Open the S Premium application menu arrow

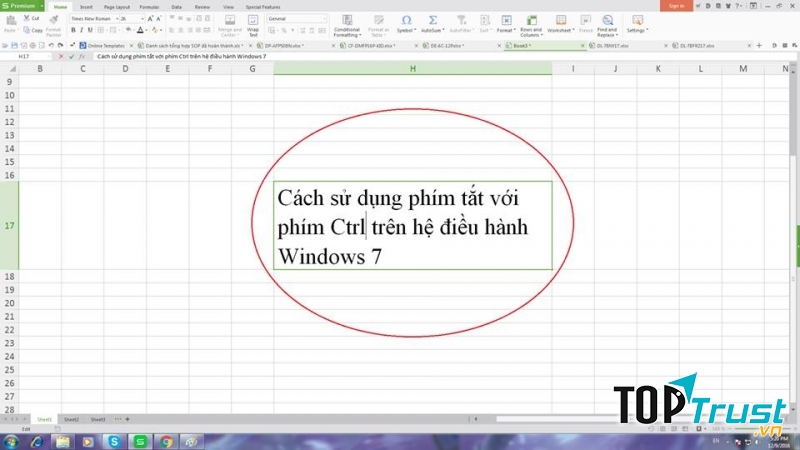tap(42, 6)
